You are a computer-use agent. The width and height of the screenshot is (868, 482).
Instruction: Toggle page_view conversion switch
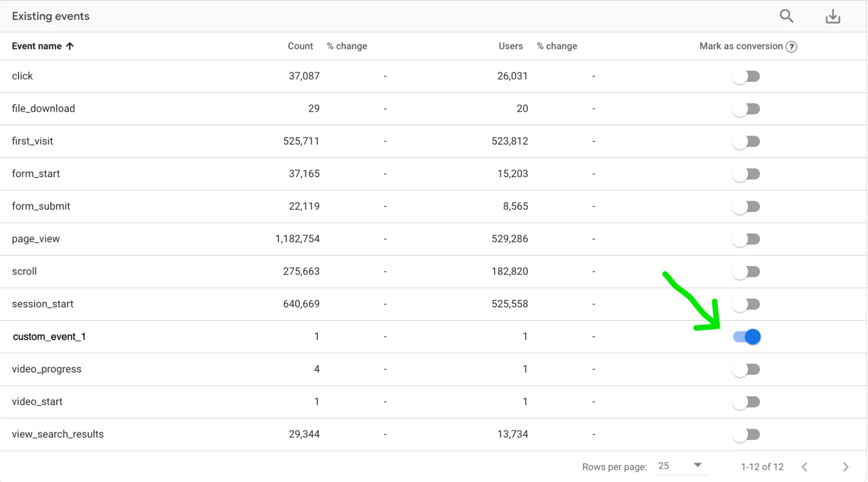(746, 239)
